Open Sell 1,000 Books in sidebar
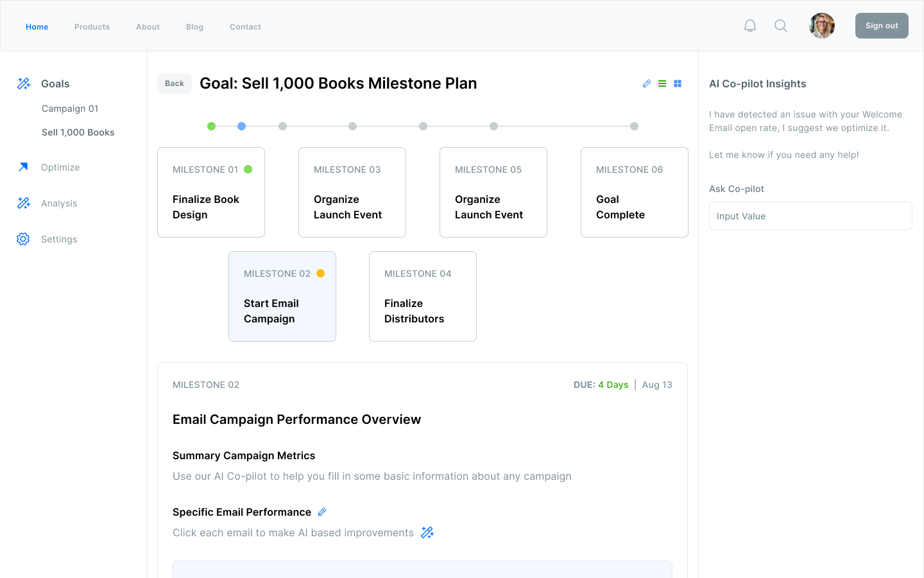 point(78,132)
